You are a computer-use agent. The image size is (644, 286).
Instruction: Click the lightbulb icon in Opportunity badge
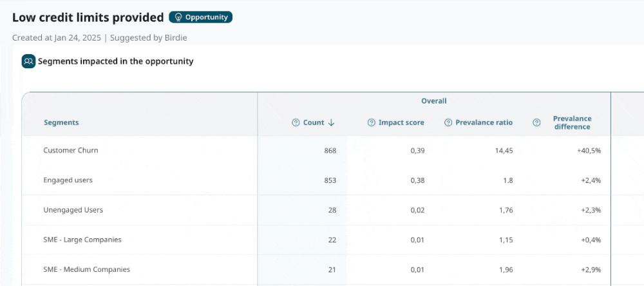[178, 17]
